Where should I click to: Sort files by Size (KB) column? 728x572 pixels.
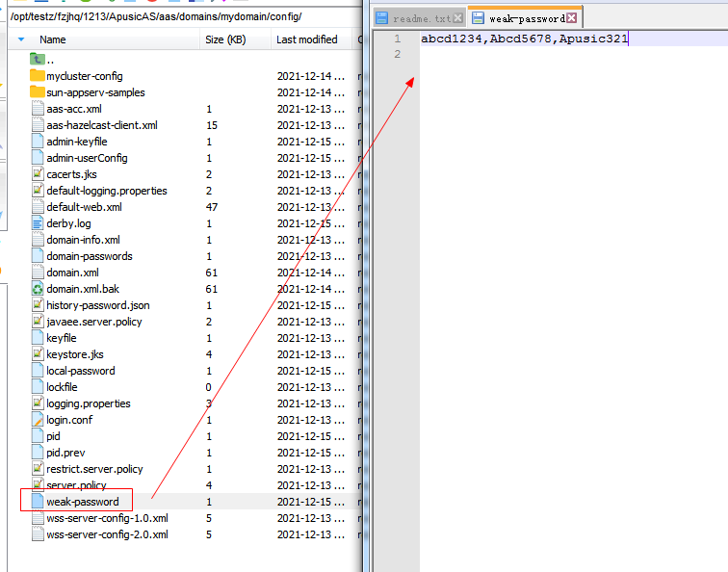225,39
